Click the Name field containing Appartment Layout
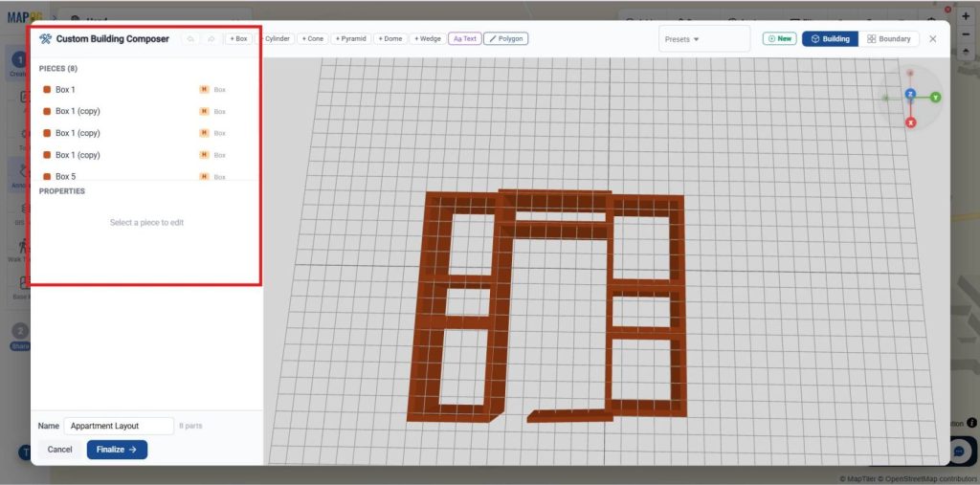Viewport: 980px width, 485px height. click(119, 426)
